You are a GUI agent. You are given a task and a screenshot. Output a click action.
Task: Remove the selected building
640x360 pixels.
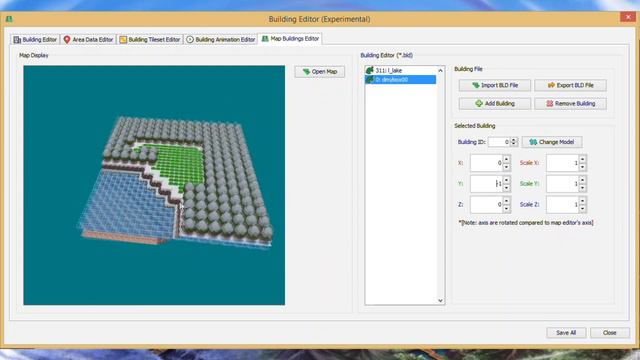pos(570,104)
